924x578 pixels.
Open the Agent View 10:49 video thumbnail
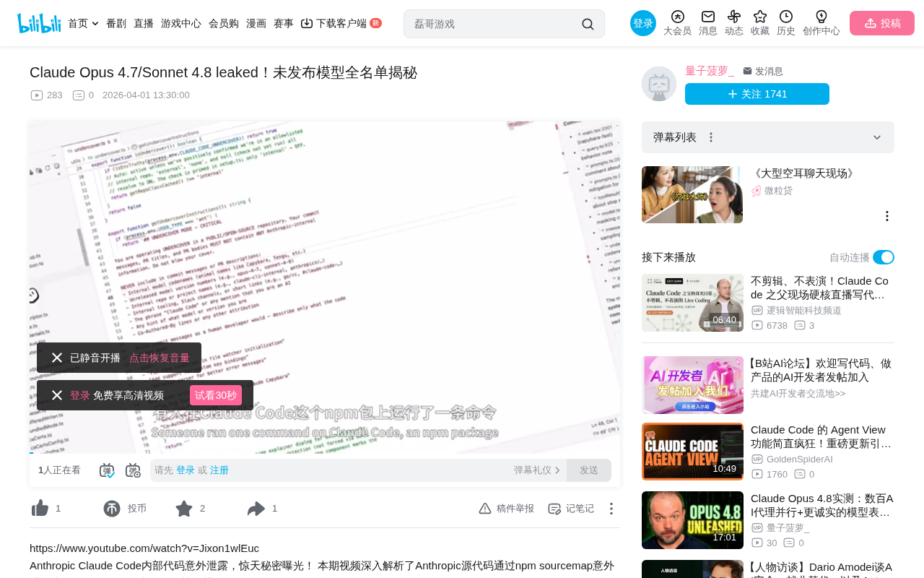click(692, 452)
